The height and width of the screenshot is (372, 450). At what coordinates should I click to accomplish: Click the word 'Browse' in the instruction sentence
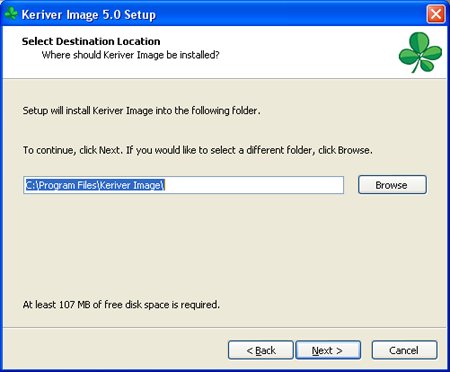point(354,150)
